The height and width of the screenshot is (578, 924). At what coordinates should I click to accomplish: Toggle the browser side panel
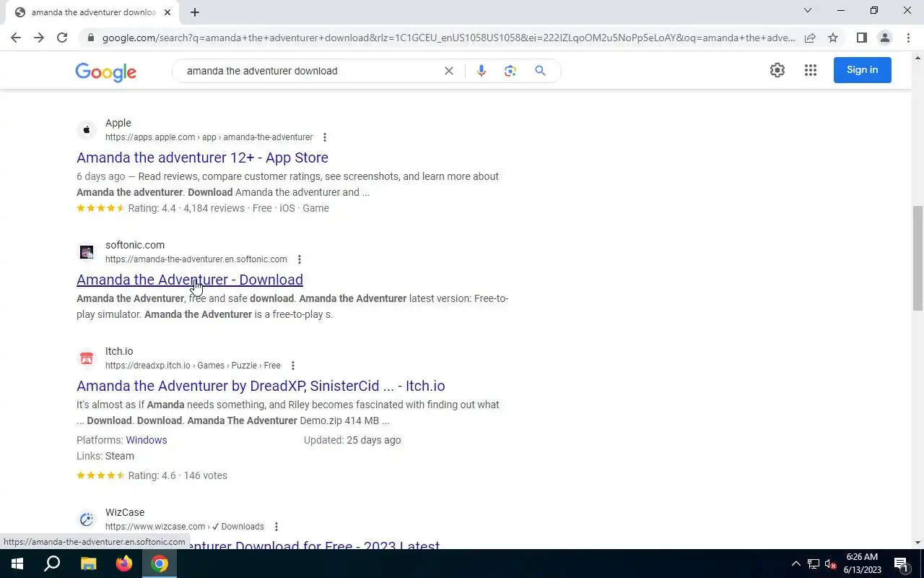click(861, 38)
